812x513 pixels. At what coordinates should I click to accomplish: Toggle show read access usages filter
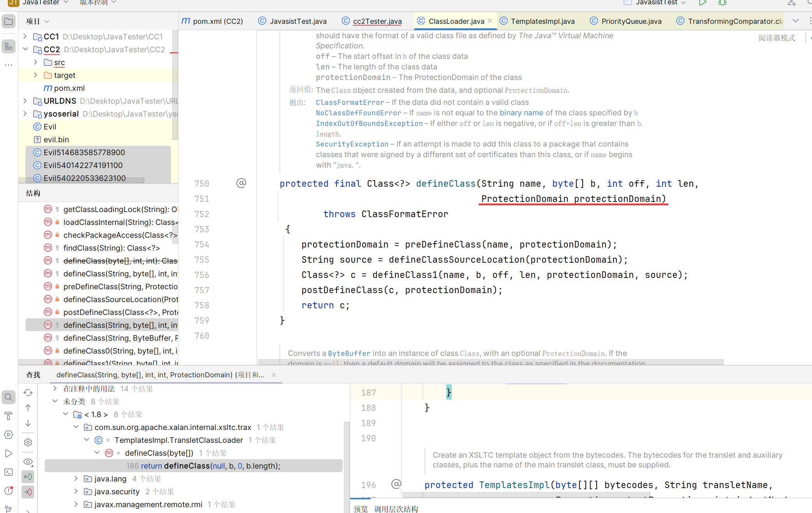click(x=28, y=477)
